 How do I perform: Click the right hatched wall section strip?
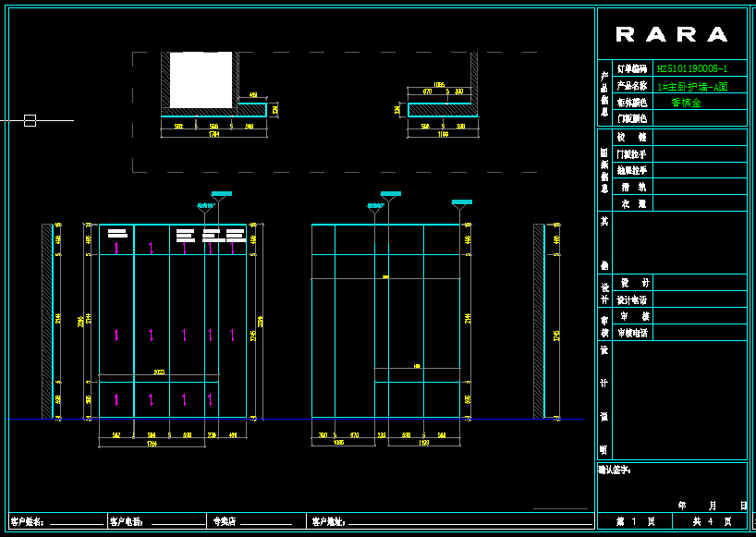point(539,321)
